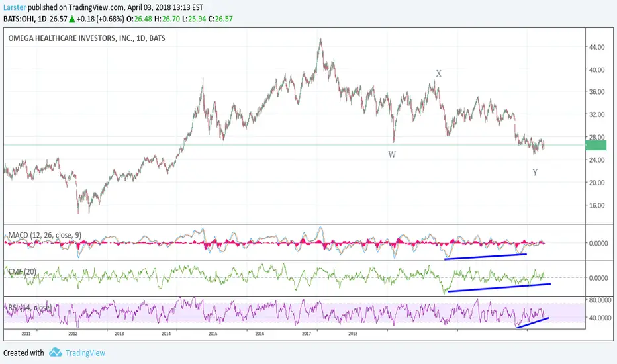Open the TradingView link in the footer
The image size is (617, 364).
(85, 353)
